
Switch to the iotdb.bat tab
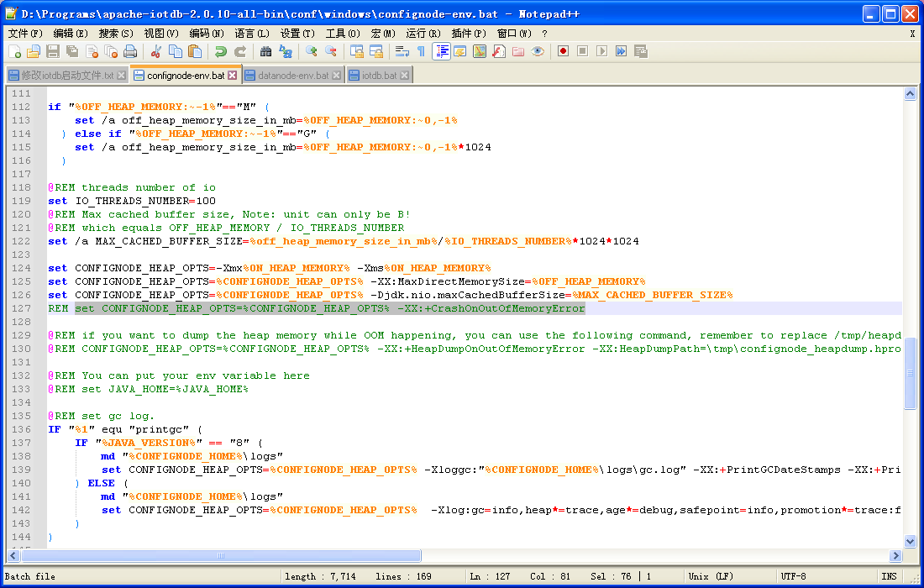tap(379, 76)
